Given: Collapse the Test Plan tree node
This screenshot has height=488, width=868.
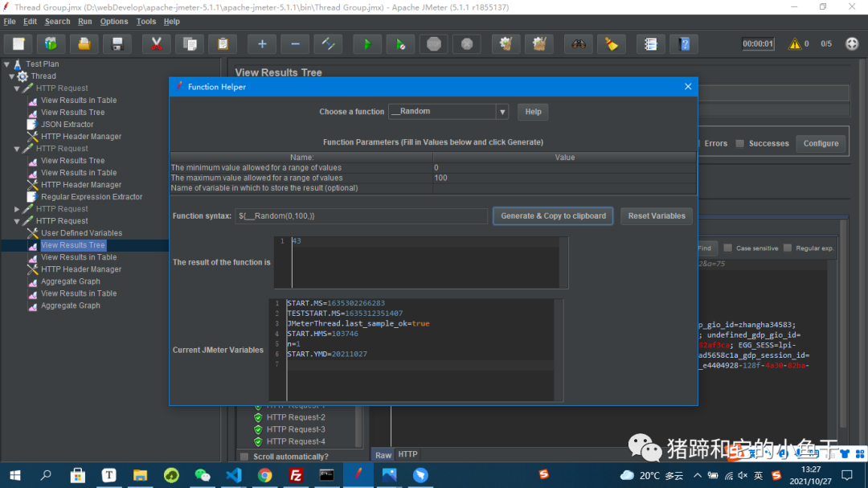Looking at the screenshot, I should [x=6, y=64].
